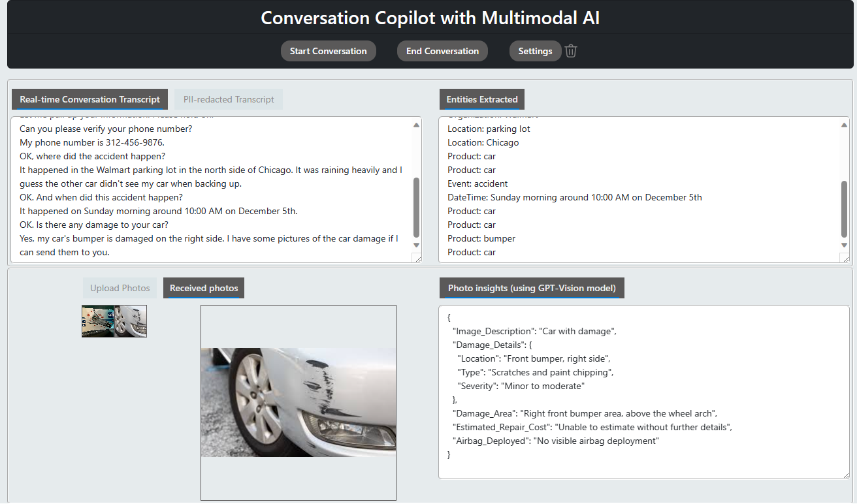Click the transcript scrollbar thumb
This screenshot has width=857, height=504.
click(x=417, y=207)
